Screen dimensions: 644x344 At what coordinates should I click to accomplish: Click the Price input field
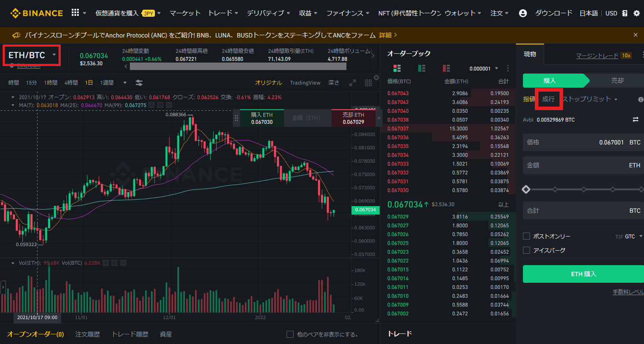tap(583, 142)
